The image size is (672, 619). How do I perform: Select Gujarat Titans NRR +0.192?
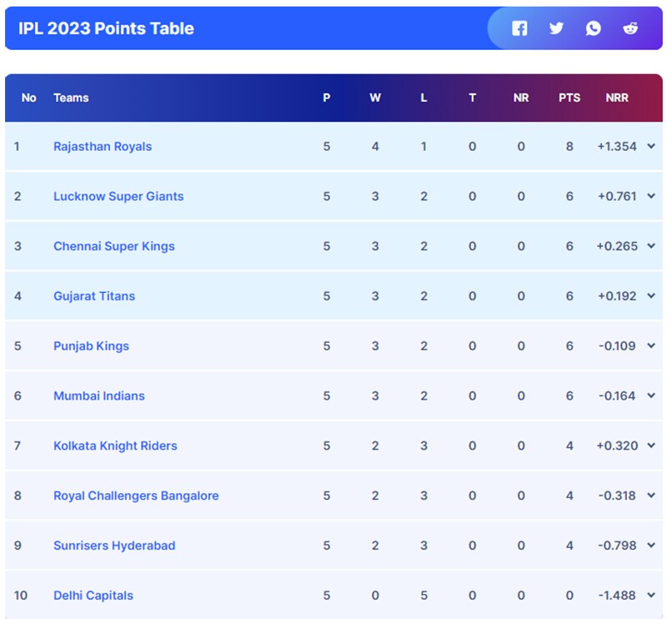coord(617,296)
